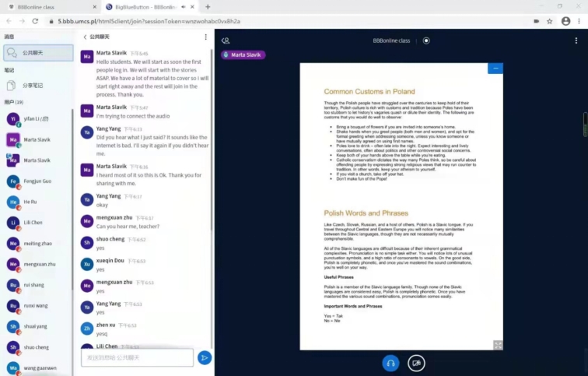Click the He Ru user avatar
Image resolution: width=588 pixels, height=376 pixels.
tap(13, 202)
